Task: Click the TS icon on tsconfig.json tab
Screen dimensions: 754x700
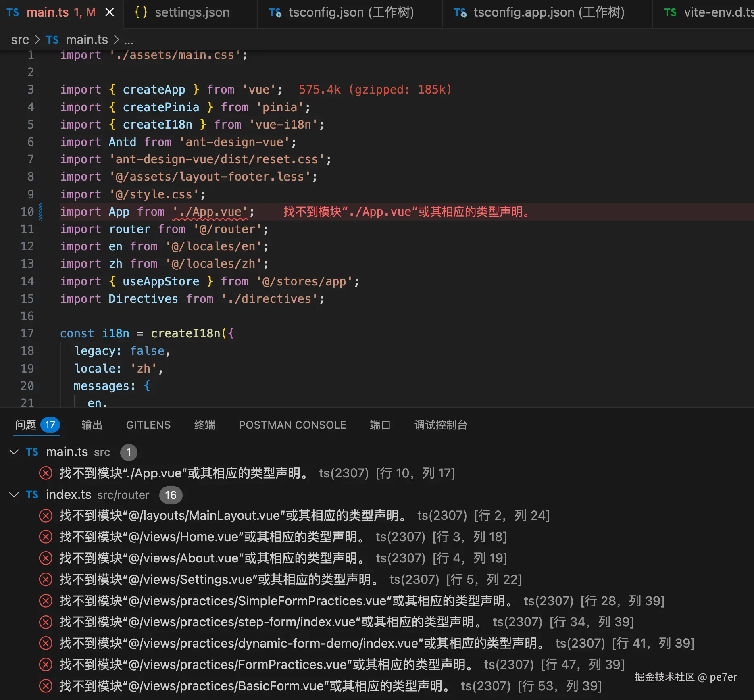Action: (275, 12)
